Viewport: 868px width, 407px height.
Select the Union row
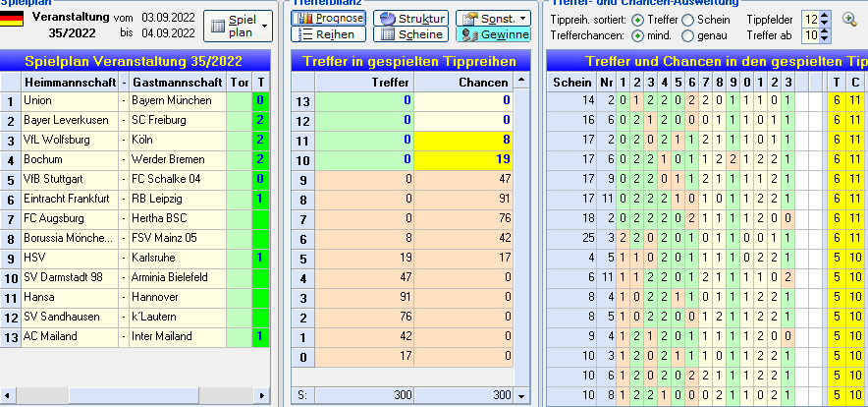[x=136, y=101]
